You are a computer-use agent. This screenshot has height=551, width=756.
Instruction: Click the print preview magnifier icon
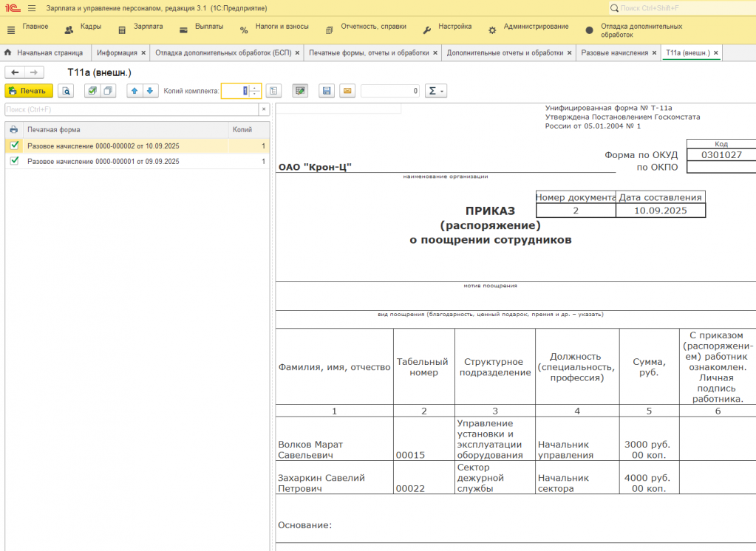tap(67, 91)
